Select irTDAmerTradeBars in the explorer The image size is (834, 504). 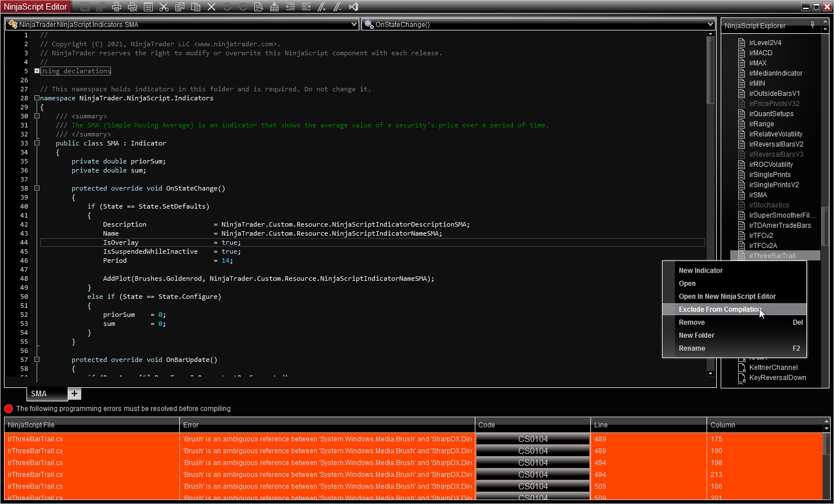coord(780,226)
